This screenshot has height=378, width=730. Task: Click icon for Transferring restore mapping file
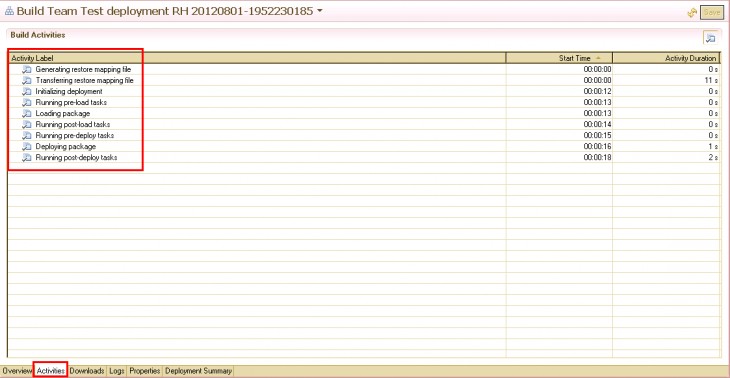point(27,81)
